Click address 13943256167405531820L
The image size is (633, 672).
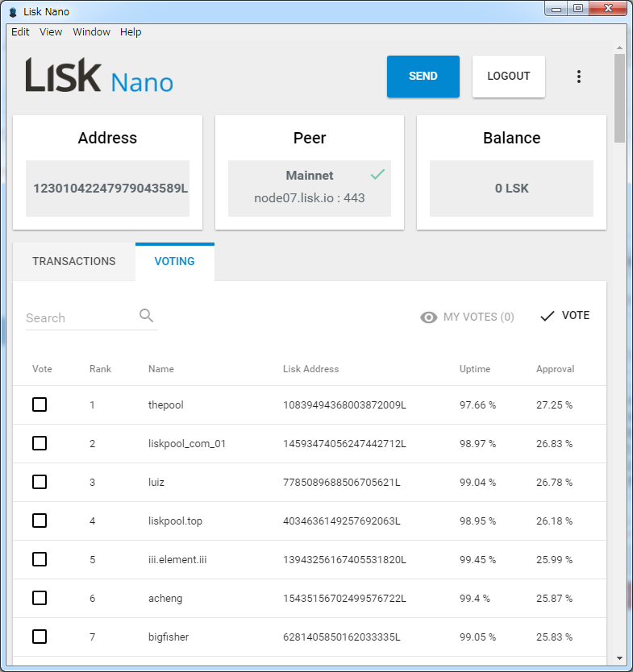(344, 560)
